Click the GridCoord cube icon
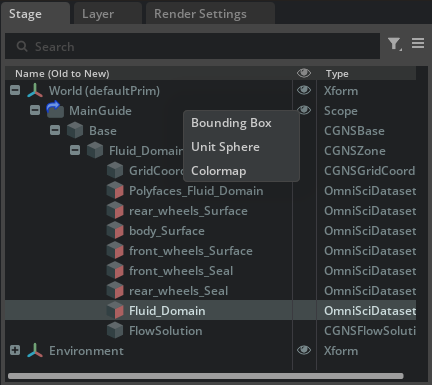 115,170
